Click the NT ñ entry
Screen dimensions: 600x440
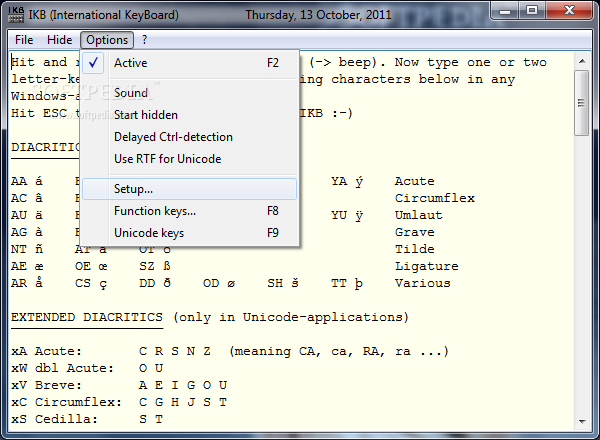27,249
